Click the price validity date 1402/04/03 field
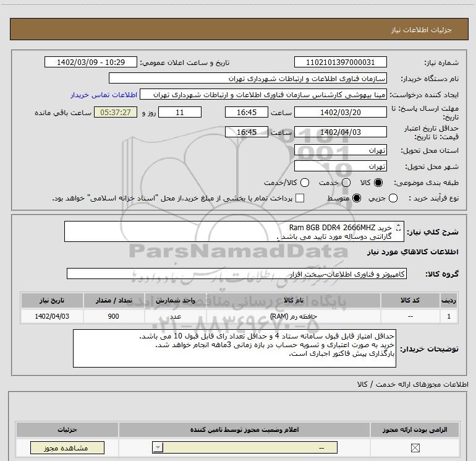 coord(340,132)
